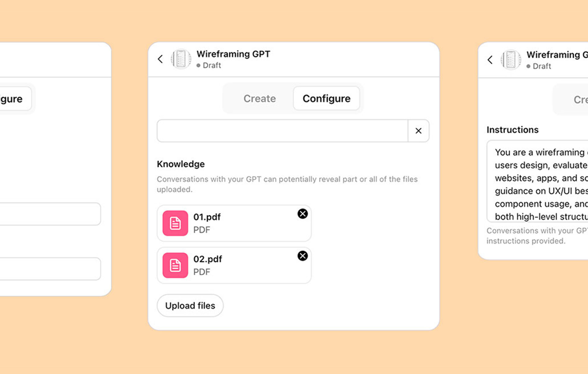Click the lower empty field in left panel
The width and height of the screenshot is (588, 374).
tap(50, 269)
